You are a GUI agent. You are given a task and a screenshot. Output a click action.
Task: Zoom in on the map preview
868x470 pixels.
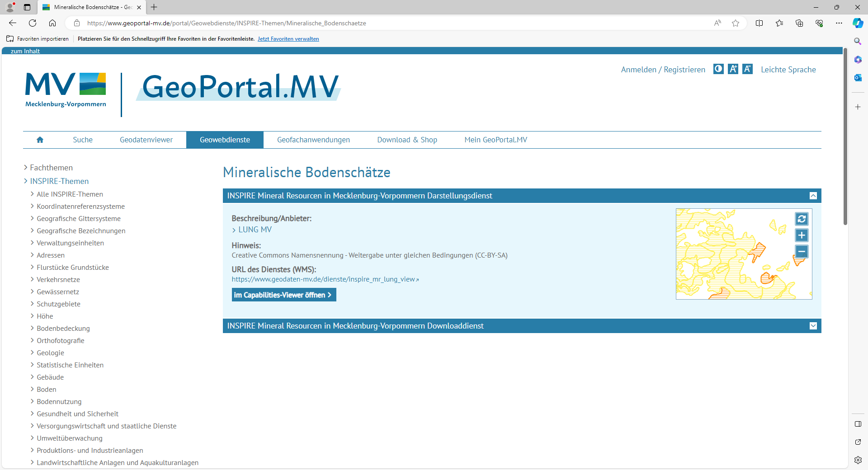point(802,235)
